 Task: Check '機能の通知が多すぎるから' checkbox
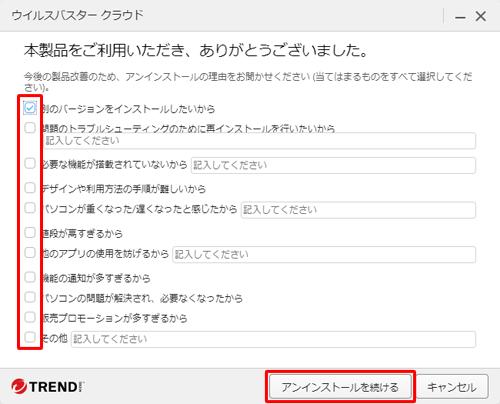(x=30, y=277)
